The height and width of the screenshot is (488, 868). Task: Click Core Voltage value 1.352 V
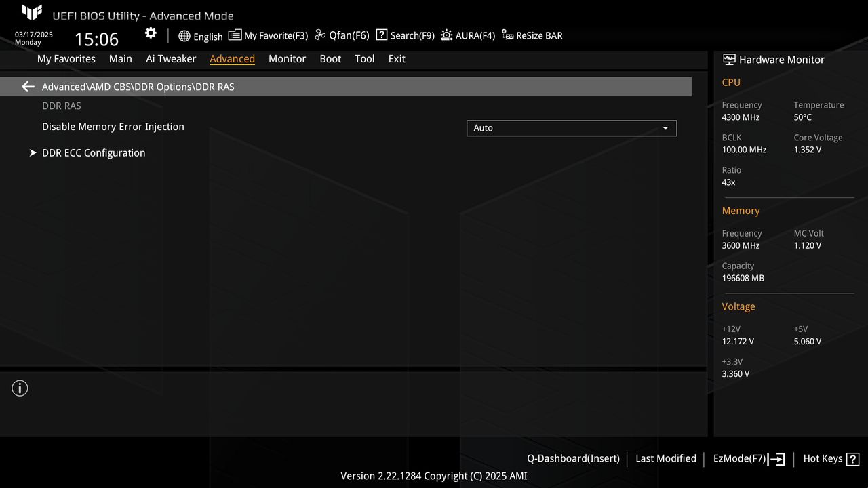808,150
